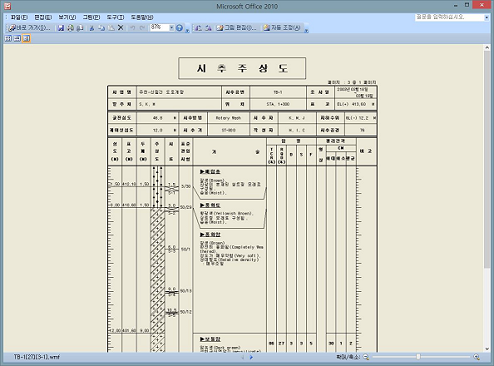Click the Rotary Wash cell text
494x366 pixels.
(228, 118)
